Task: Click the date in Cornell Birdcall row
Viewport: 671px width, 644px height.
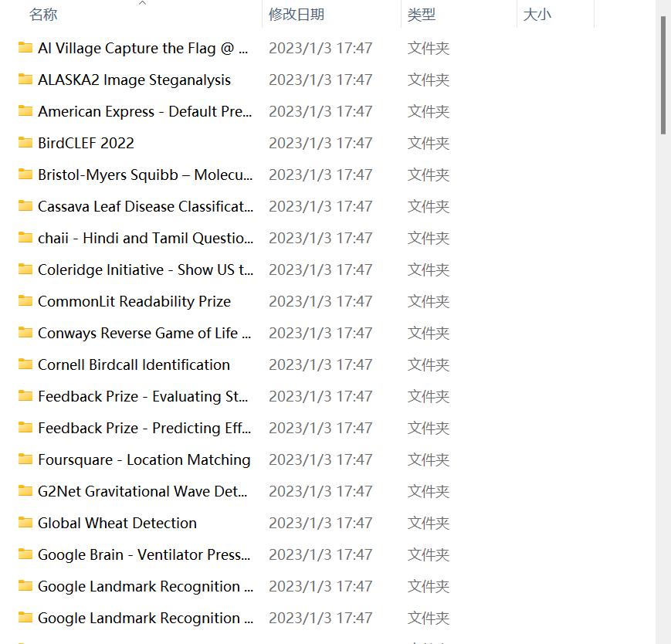Action: pyautogui.click(x=320, y=365)
